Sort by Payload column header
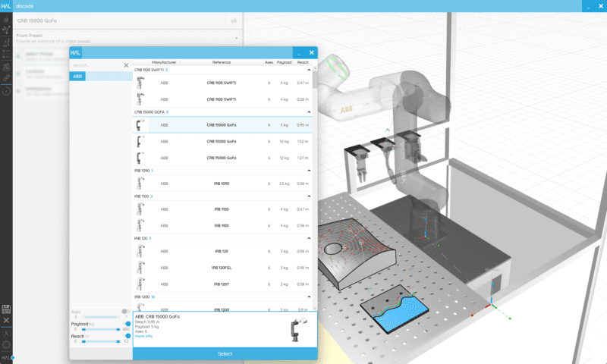Viewport: 607px width, 364px height. pos(285,61)
